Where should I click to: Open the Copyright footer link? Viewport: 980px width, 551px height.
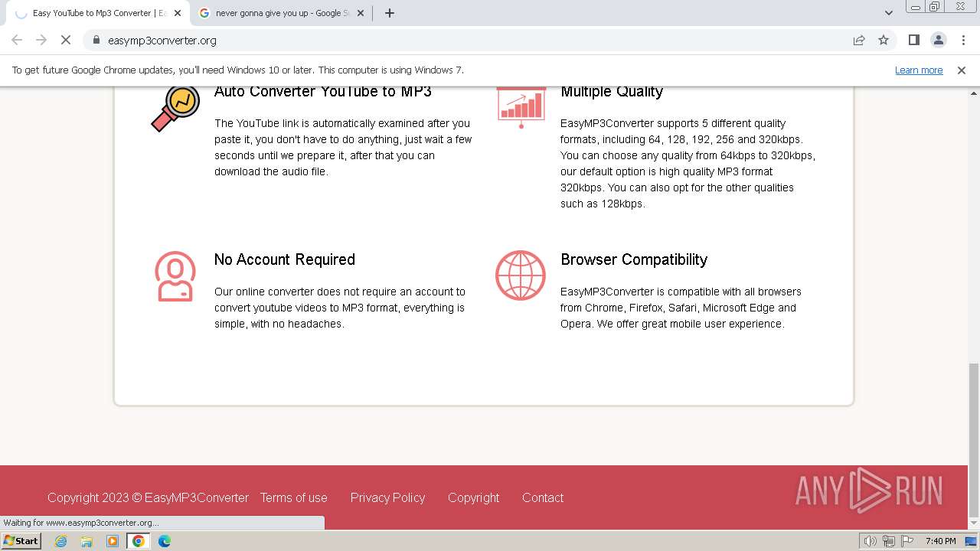[473, 497]
